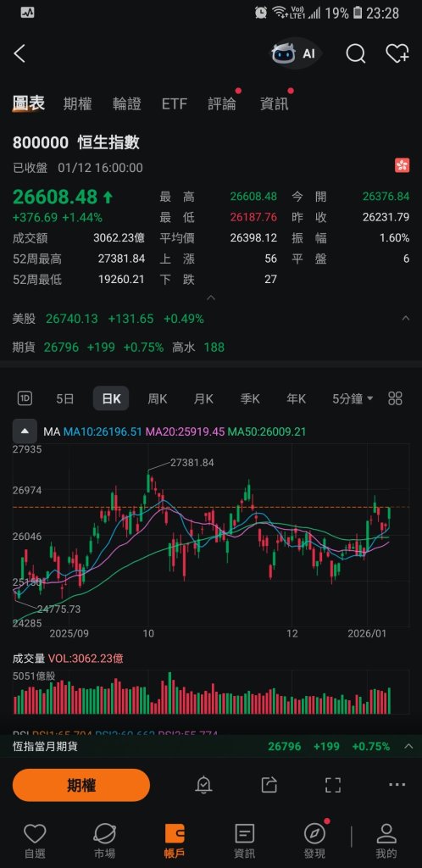Open search with magnifier icon
The height and width of the screenshot is (868, 422).
pos(356,53)
